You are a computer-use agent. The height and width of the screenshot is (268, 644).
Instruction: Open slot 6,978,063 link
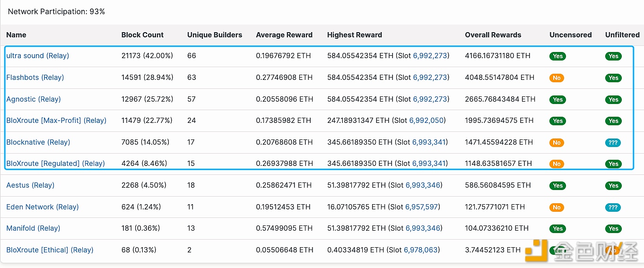click(421, 250)
